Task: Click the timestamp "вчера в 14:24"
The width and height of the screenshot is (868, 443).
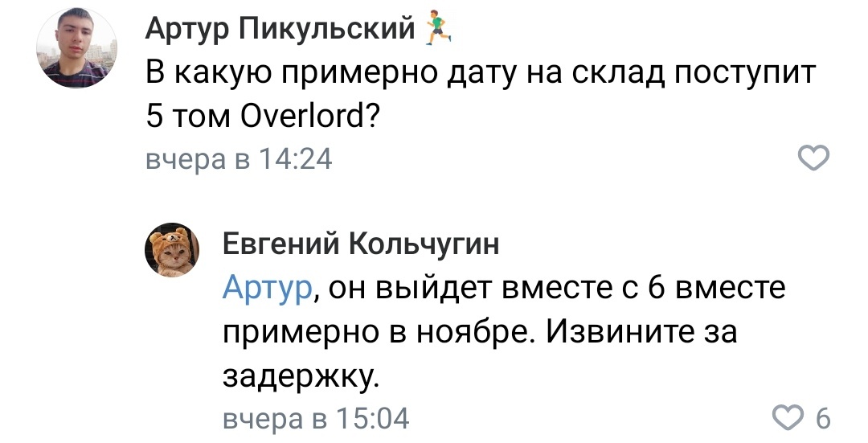Action: tap(238, 160)
